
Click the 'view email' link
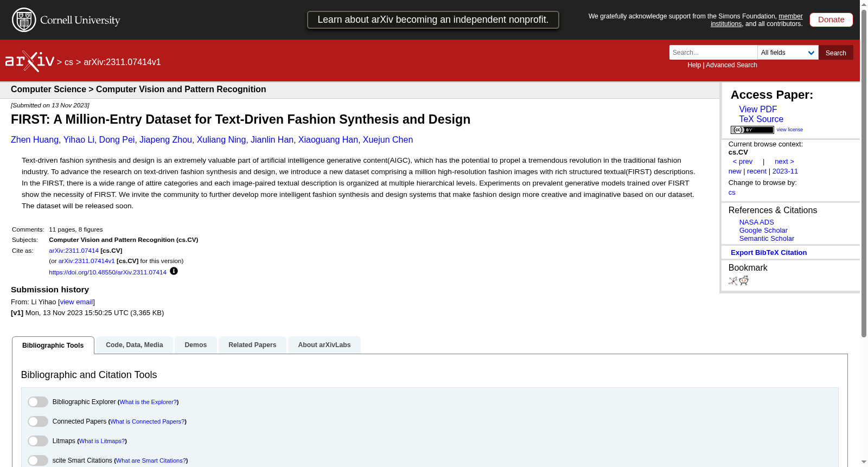coord(76,302)
